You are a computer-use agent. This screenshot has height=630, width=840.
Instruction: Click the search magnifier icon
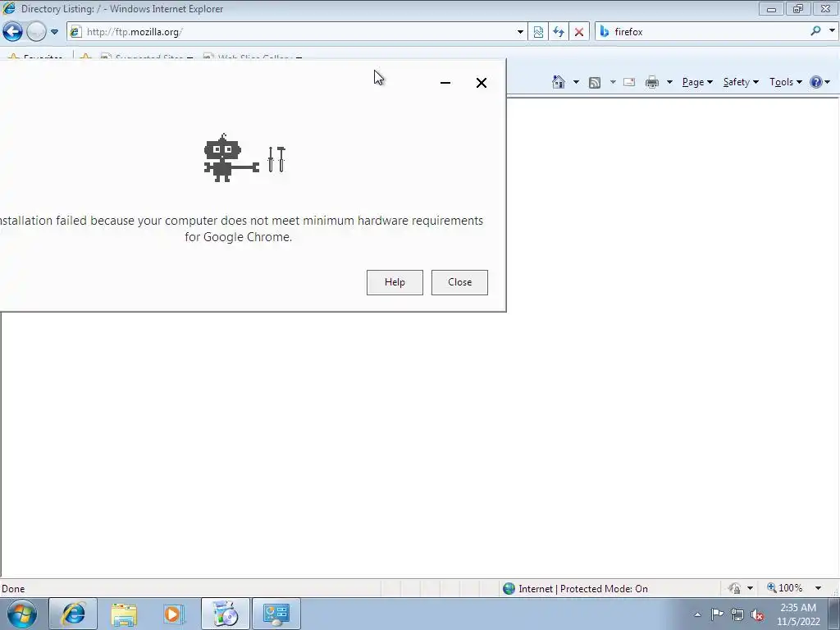[x=816, y=31]
